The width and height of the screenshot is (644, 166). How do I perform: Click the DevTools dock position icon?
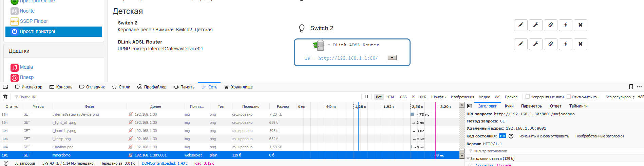pos(631,87)
